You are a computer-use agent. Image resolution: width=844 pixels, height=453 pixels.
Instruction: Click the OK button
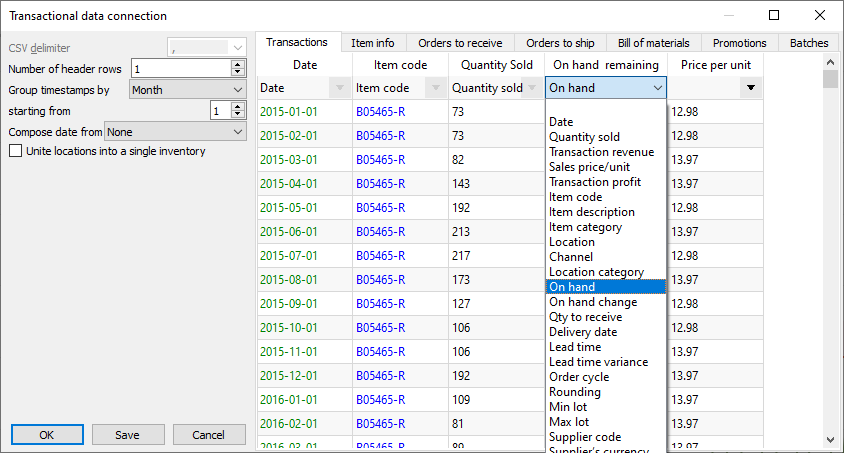point(47,435)
